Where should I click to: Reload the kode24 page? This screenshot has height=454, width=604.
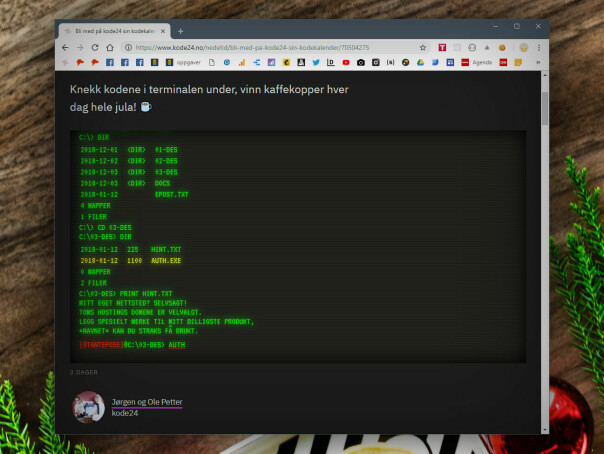[95, 47]
